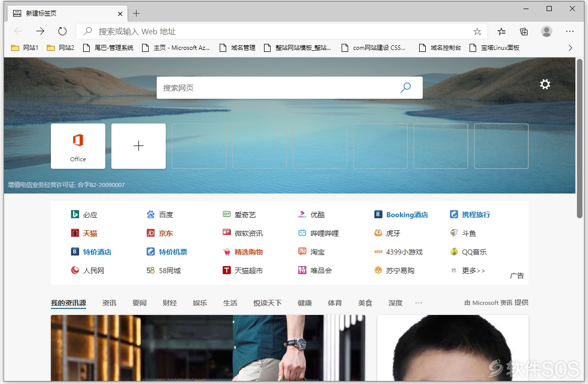Open the 爱奇艺 site link
The width and height of the screenshot is (588, 384).
[240, 215]
